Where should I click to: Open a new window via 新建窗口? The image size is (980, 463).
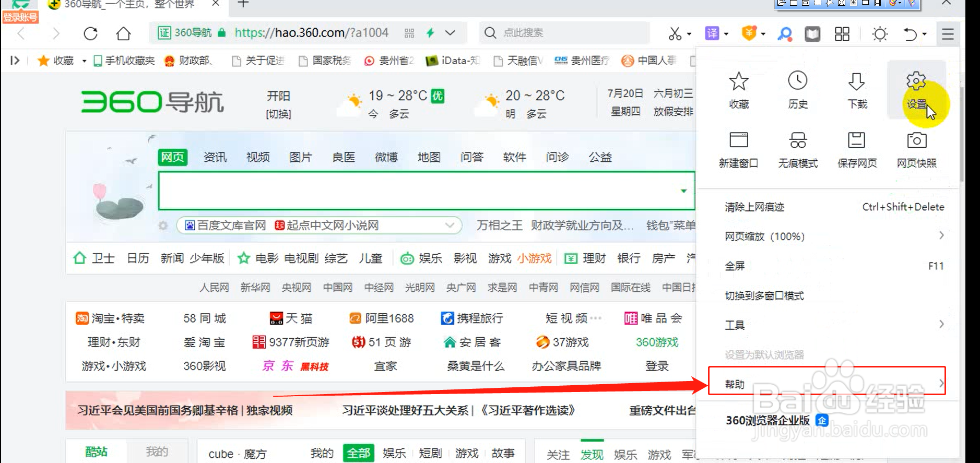pyautogui.click(x=739, y=149)
